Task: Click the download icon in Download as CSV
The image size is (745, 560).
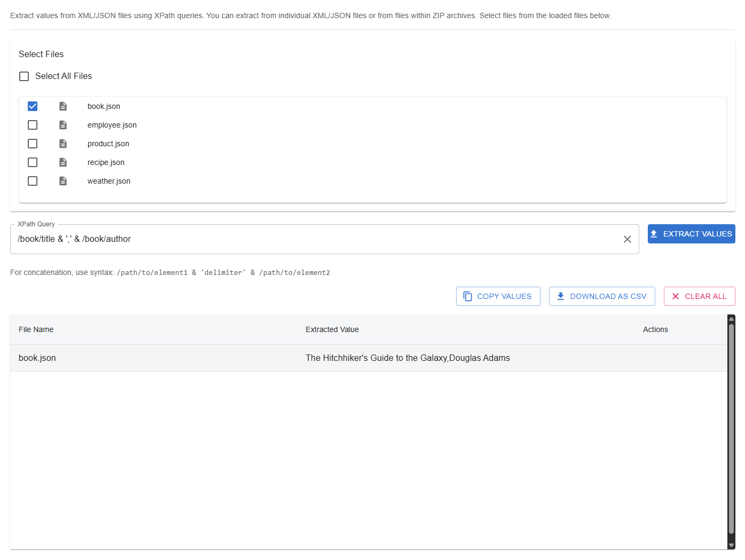Action: click(561, 296)
